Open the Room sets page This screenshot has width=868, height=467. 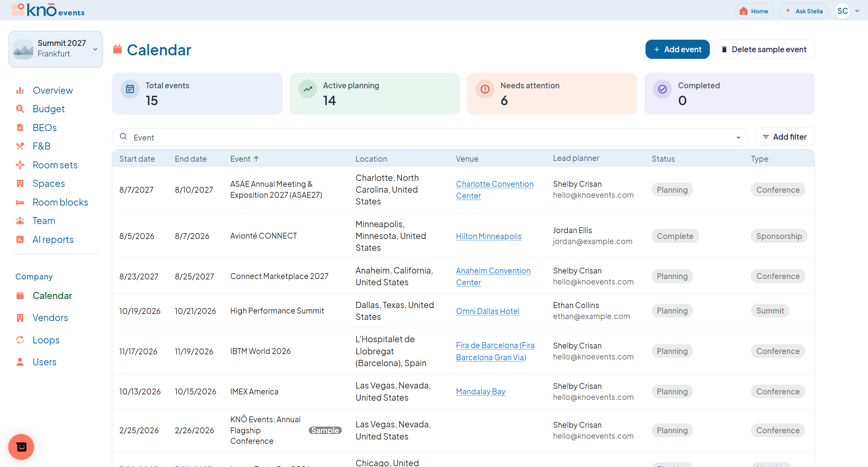click(x=55, y=165)
